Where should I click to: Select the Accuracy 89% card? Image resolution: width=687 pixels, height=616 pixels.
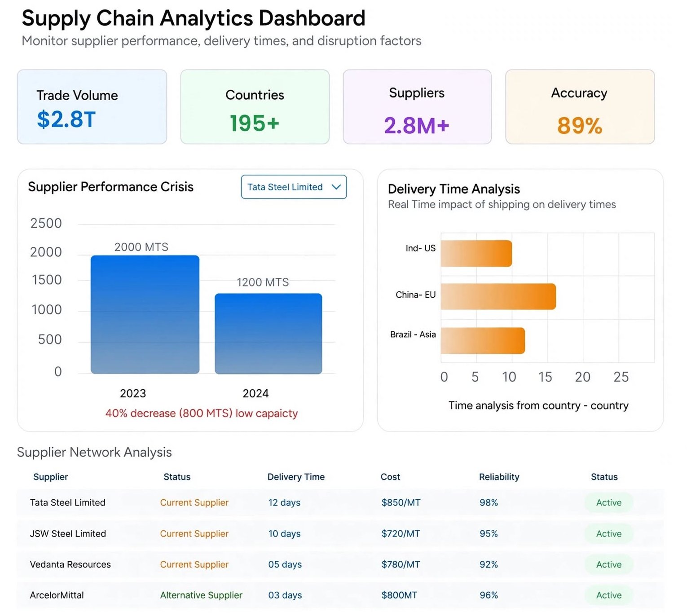pos(580,107)
